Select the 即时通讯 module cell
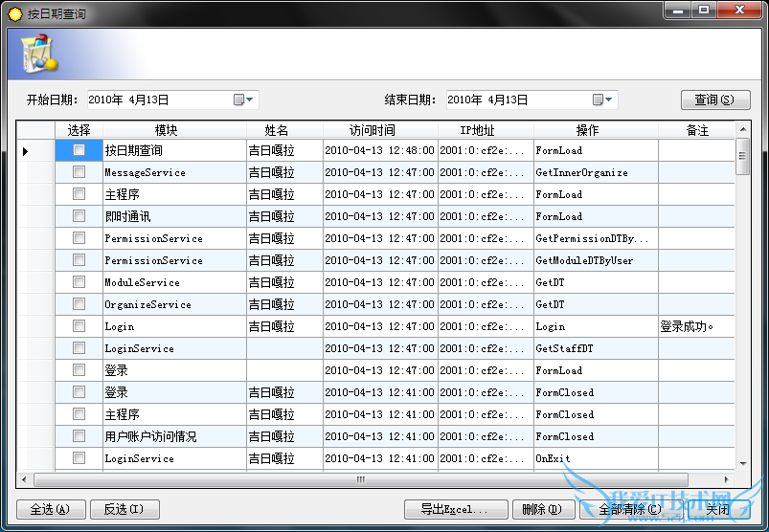769x532 pixels. [174, 216]
